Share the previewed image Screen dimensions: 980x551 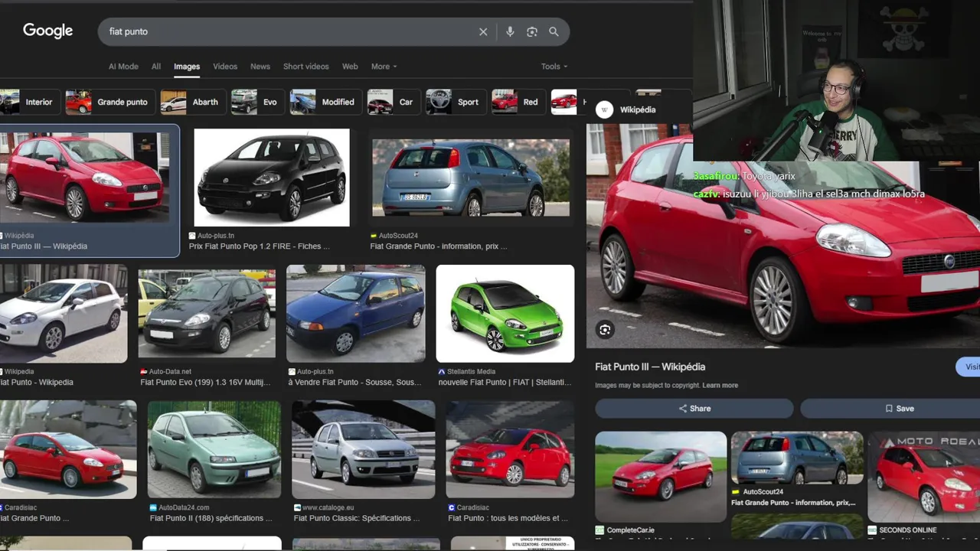694,409
